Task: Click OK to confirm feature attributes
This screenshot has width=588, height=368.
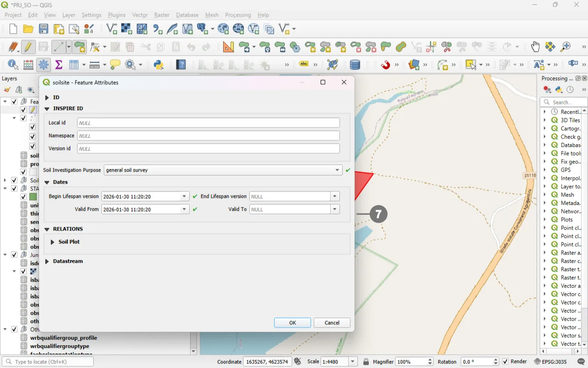Action: click(292, 323)
